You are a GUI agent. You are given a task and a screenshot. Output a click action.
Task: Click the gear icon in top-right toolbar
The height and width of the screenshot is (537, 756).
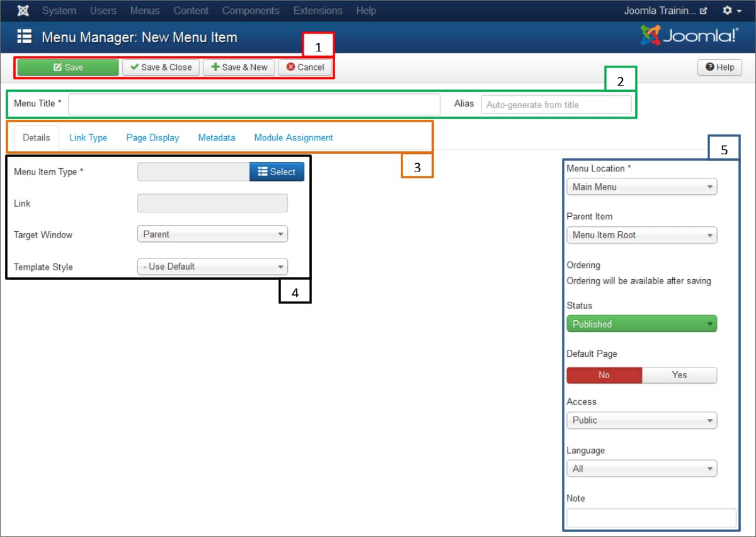pos(728,10)
